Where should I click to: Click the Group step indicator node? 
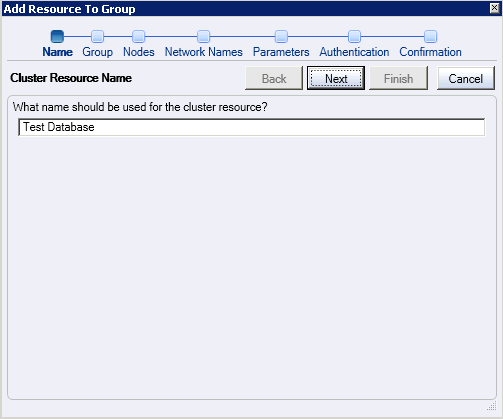click(97, 36)
